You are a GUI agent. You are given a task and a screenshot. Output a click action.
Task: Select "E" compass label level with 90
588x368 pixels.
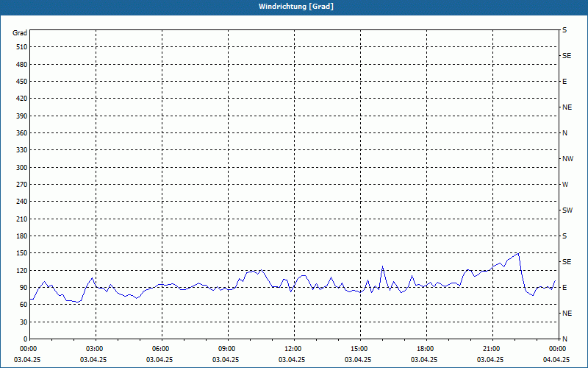tap(564, 288)
